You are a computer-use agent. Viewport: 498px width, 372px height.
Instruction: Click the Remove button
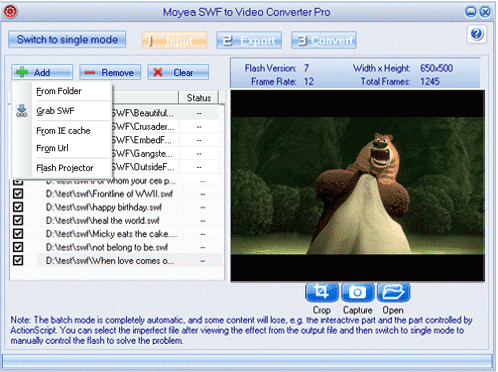(110, 72)
